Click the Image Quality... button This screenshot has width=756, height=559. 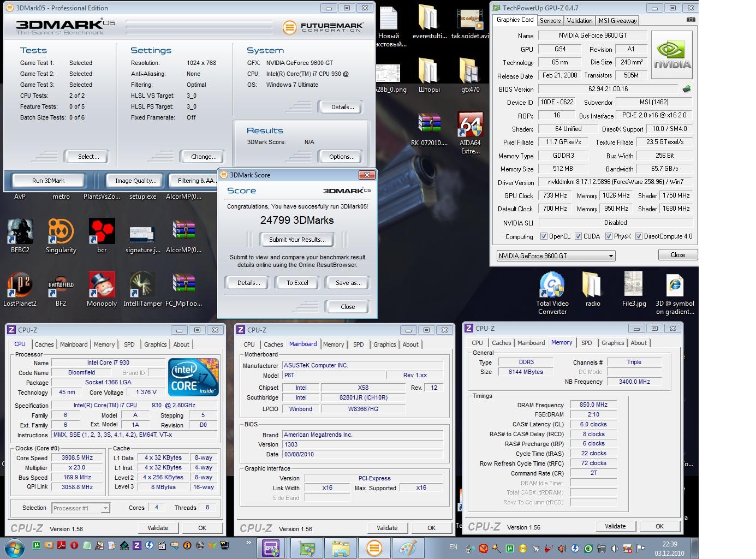(x=135, y=180)
